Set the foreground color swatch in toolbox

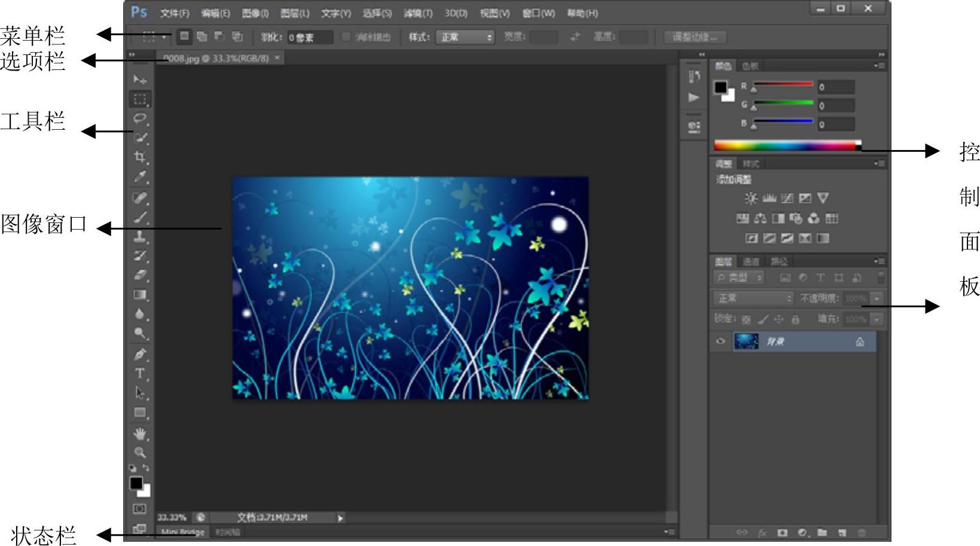136,483
